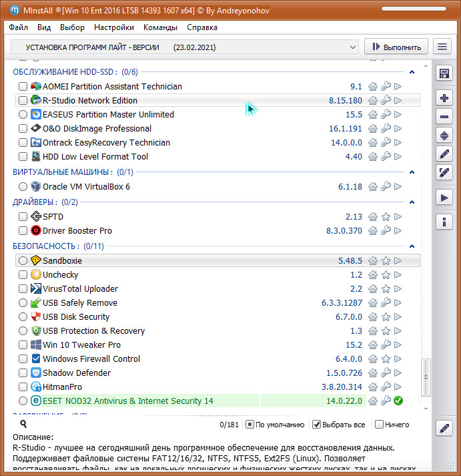Click the Выполнить button

(x=396, y=47)
